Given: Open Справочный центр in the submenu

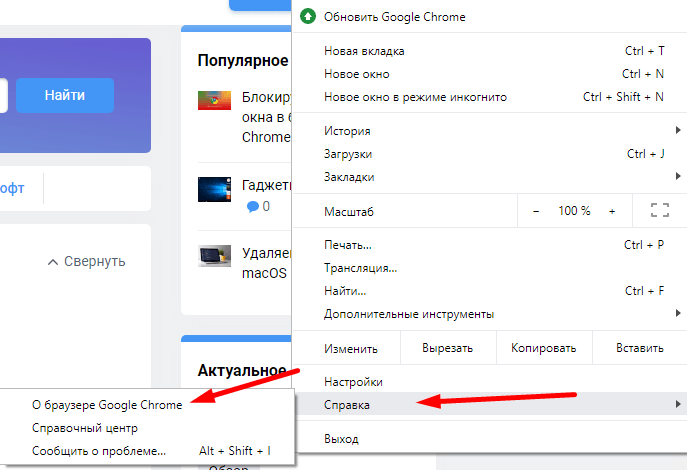Looking at the screenshot, I should pyautogui.click(x=147, y=428).
